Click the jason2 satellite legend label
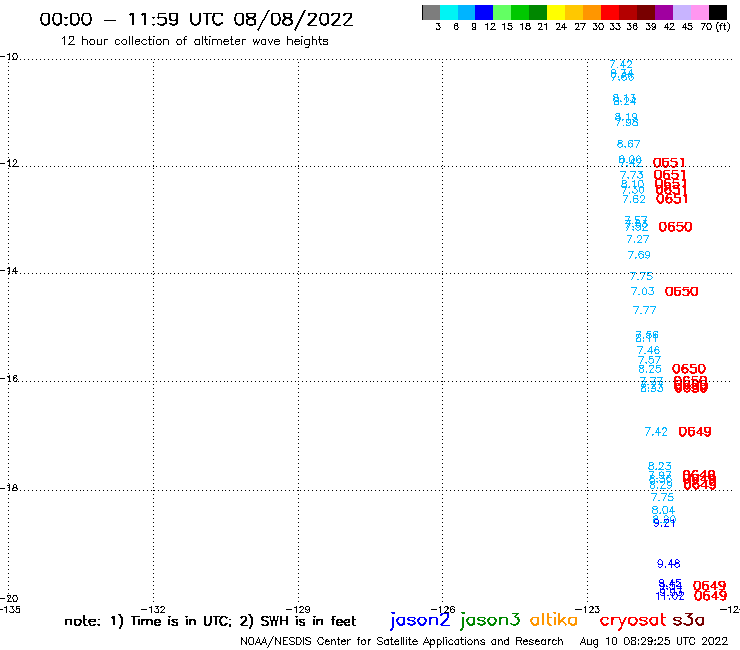This screenshot has height=650, width=740. (420, 620)
